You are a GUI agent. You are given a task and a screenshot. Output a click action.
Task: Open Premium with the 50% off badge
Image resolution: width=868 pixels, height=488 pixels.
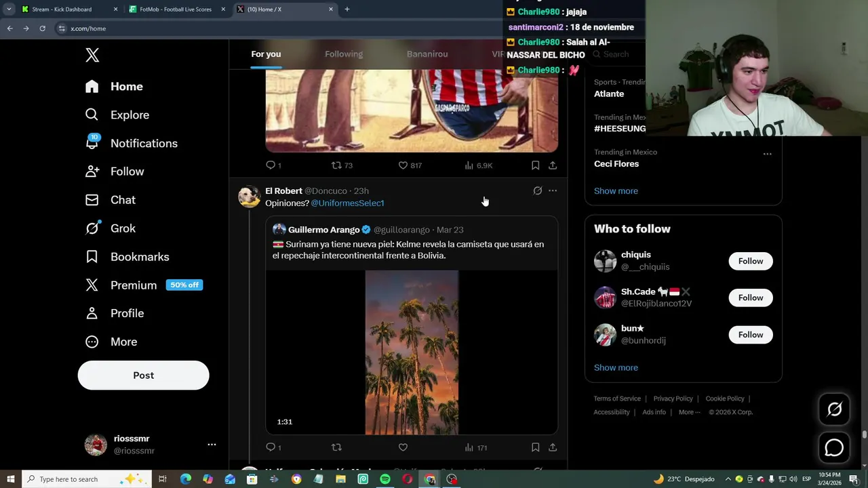(143, 285)
